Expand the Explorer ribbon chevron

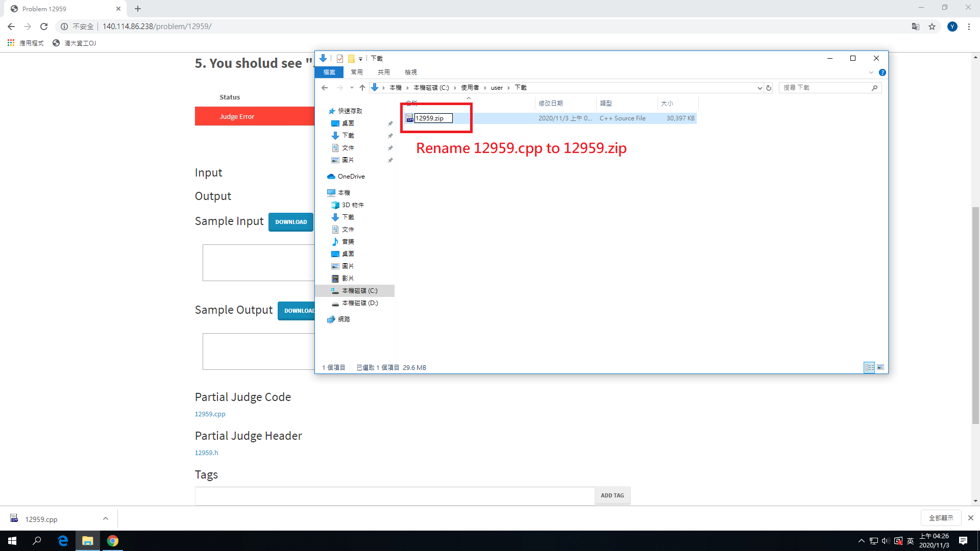pyautogui.click(x=871, y=72)
